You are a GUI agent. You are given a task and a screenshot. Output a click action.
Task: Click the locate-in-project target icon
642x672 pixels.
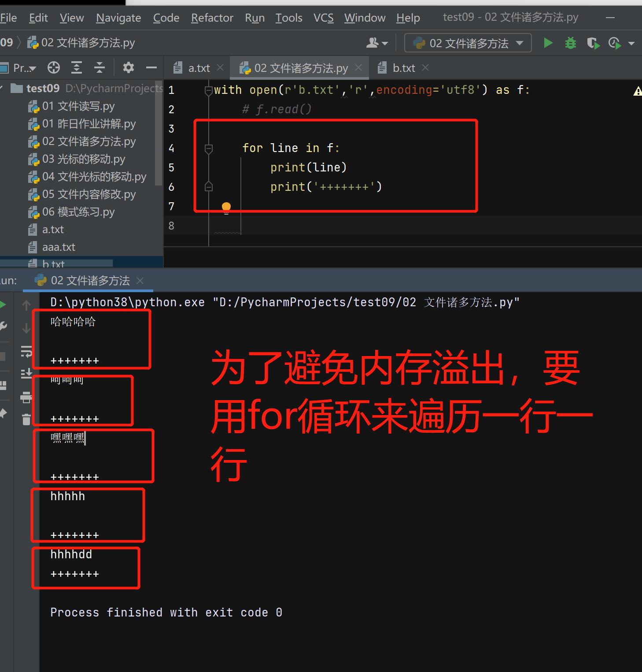tap(54, 68)
